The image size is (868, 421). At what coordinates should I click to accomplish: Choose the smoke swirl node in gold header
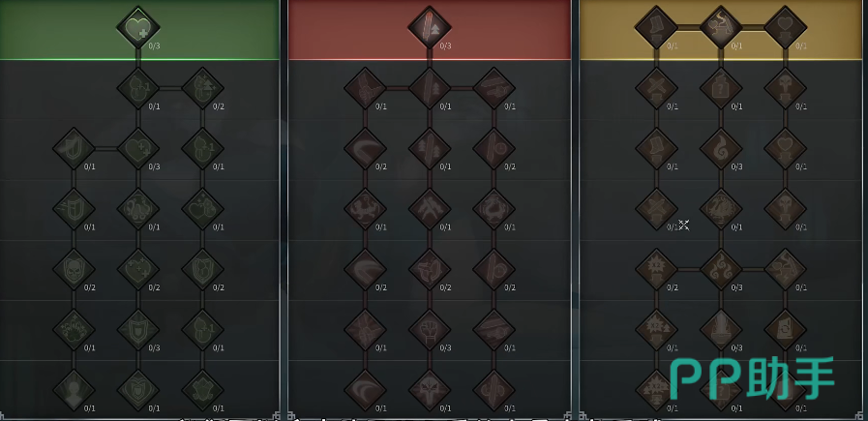(721, 26)
